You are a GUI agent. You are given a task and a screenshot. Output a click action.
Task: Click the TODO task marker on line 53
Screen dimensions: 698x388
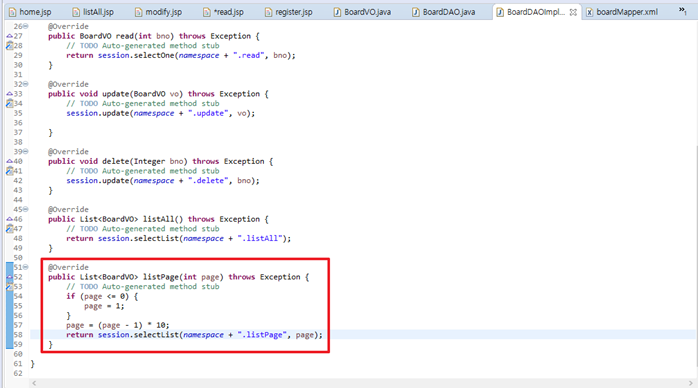pos(9,287)
